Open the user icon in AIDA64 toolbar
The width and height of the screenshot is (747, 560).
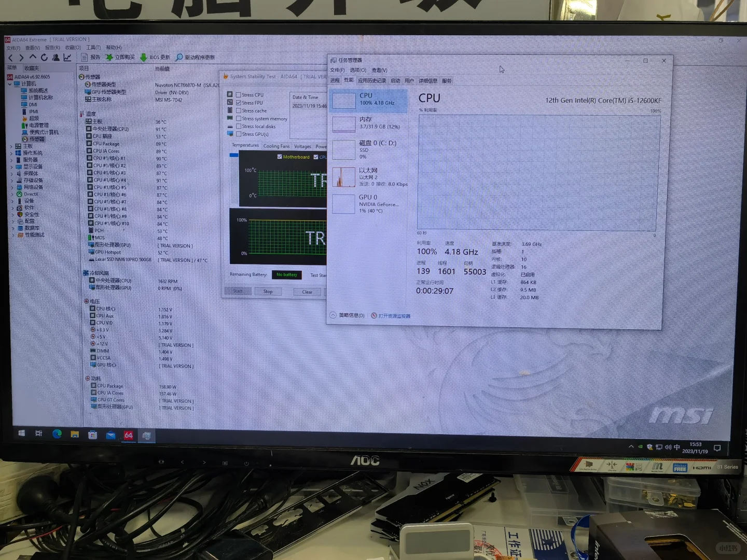point(56,58)
